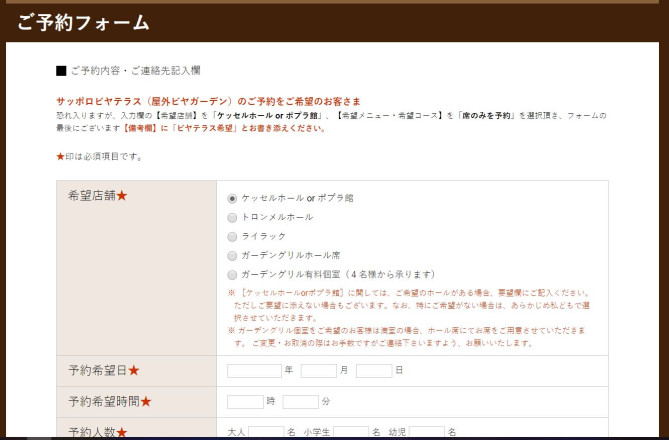Select the ライラック radio button
Viewport: 669px width, 440px height.
[233, 236]
